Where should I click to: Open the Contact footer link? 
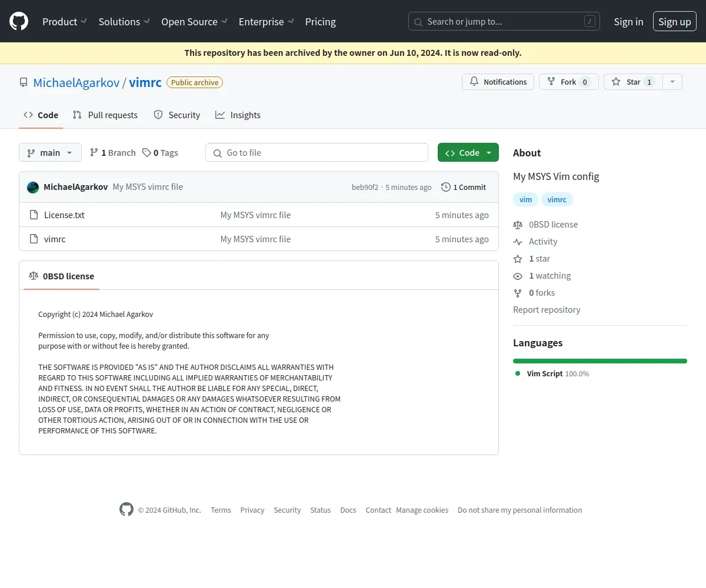tap(378, 510)
